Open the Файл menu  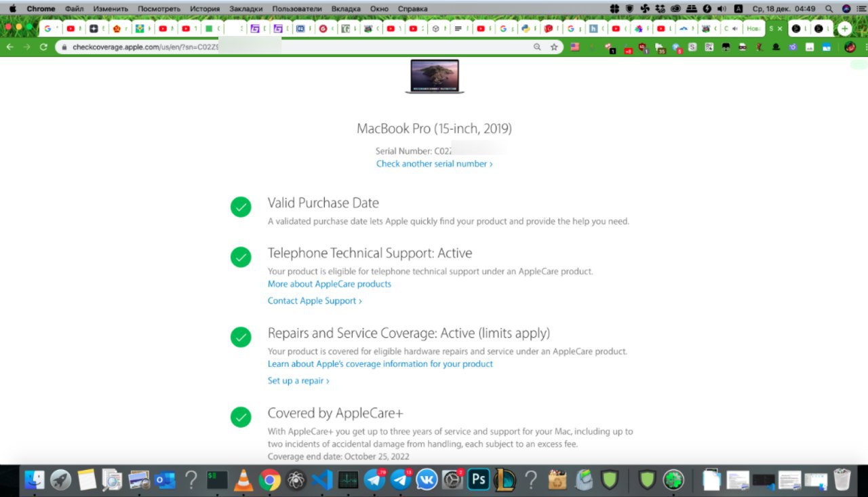(x=75, y=9)
